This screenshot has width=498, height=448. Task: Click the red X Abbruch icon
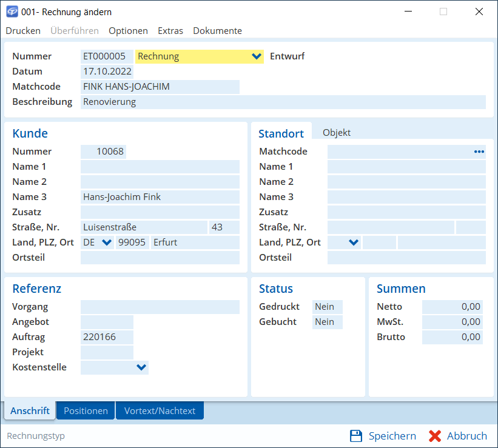coord(434,436)
